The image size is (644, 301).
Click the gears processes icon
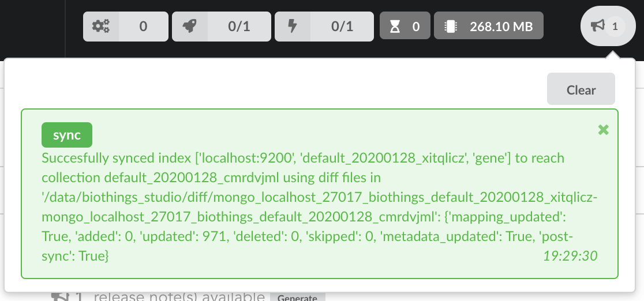100,27
